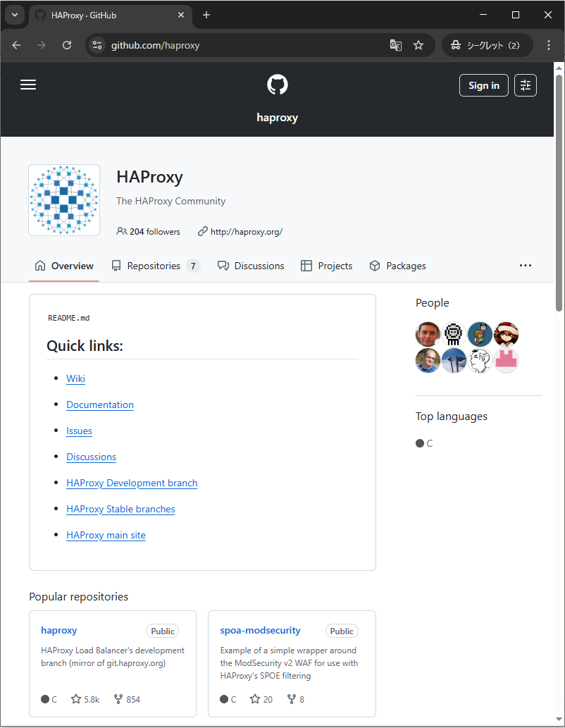
Task: Expand the three-dot more tabs menu
Action: pyautogui.click(x=525, y=266)
